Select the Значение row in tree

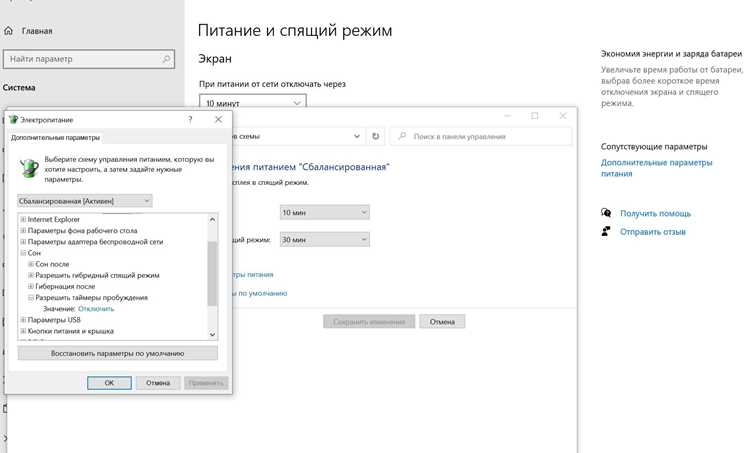[x=79, y=309]
